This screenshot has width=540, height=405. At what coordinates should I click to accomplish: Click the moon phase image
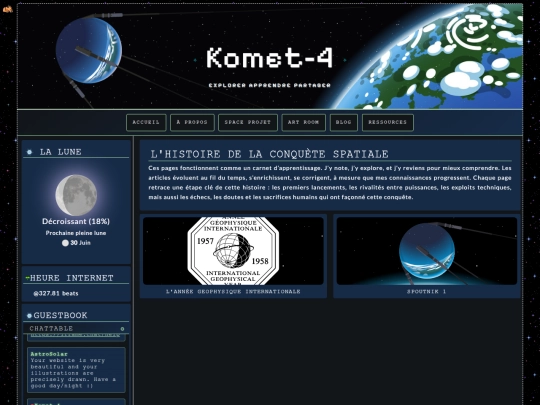coord(76,195)
